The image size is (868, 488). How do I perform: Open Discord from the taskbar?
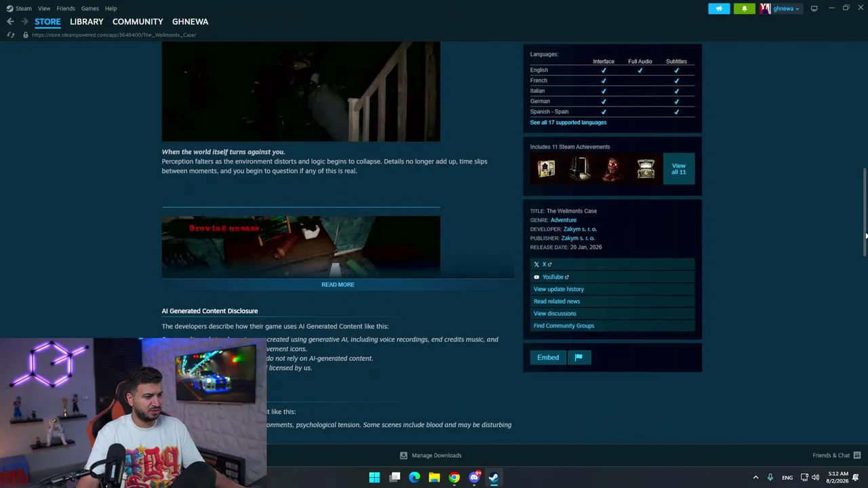tap(475, 477)
